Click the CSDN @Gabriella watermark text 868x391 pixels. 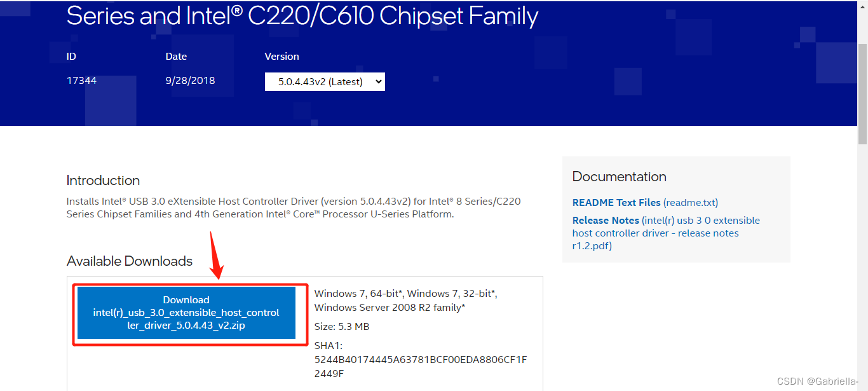(x=817, y=381)
